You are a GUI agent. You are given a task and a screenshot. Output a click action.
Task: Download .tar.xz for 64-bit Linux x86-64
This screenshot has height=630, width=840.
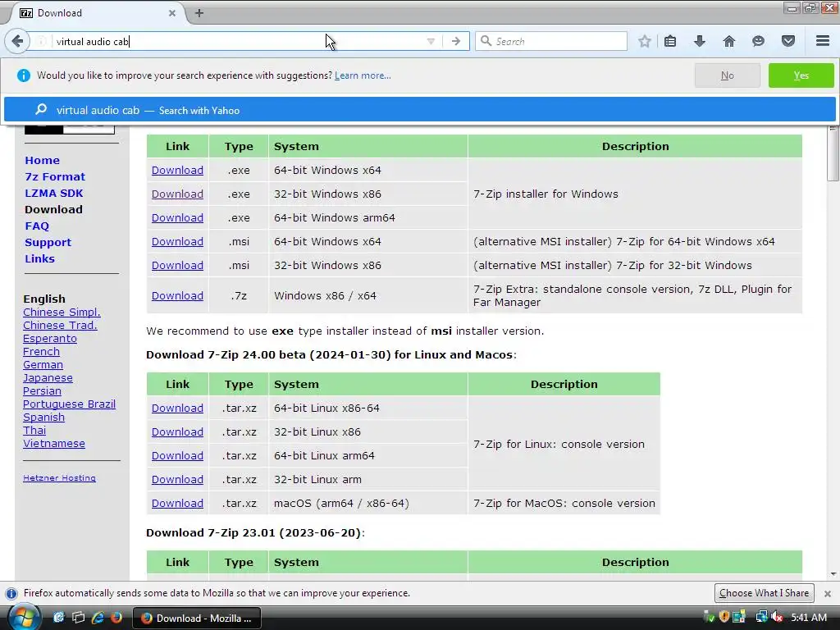(177, 409)
